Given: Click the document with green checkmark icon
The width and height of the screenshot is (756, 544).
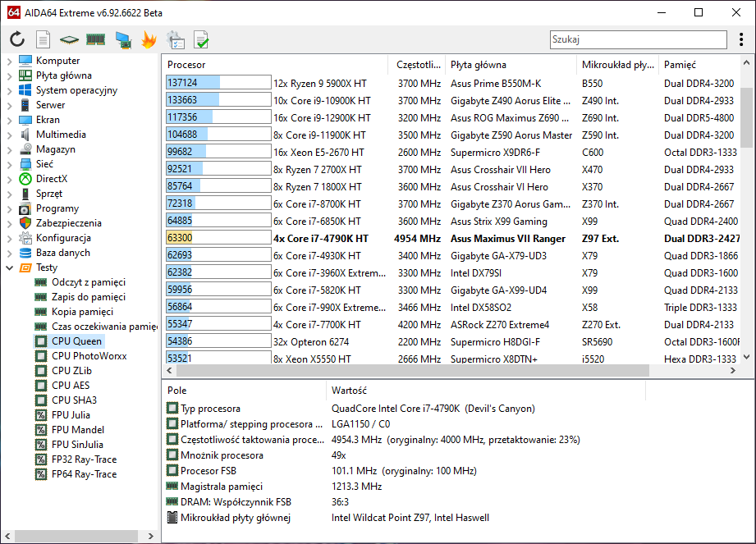Looking at the screenshot, I should click(201, 39).
